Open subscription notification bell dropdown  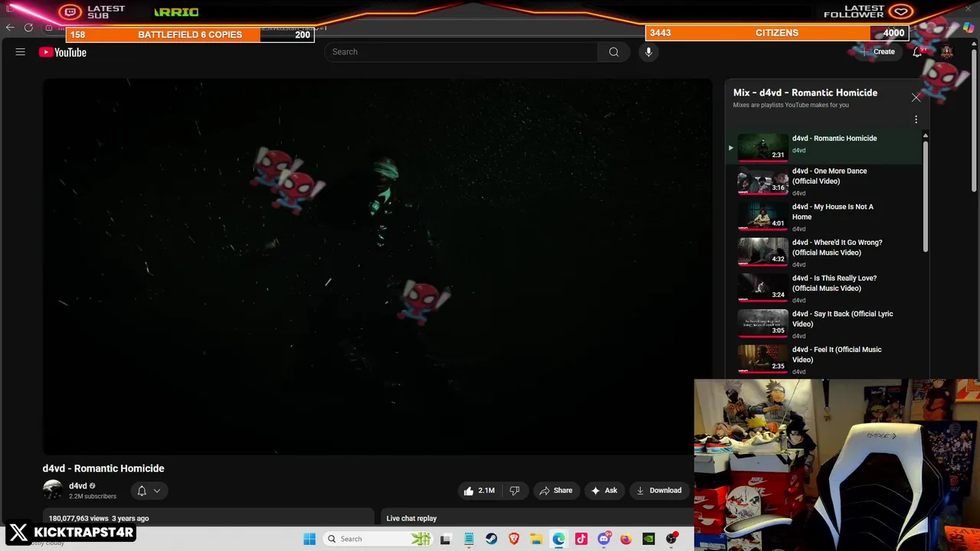click(149, 491)
